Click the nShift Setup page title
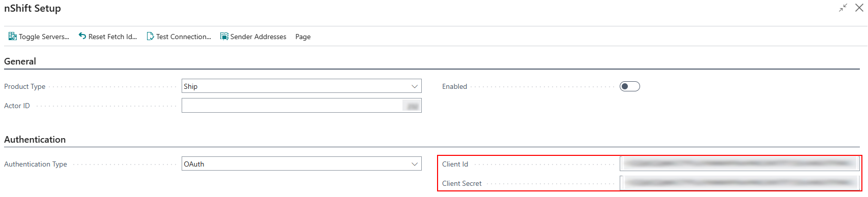868x197 pixels. [x=33, y=8]
